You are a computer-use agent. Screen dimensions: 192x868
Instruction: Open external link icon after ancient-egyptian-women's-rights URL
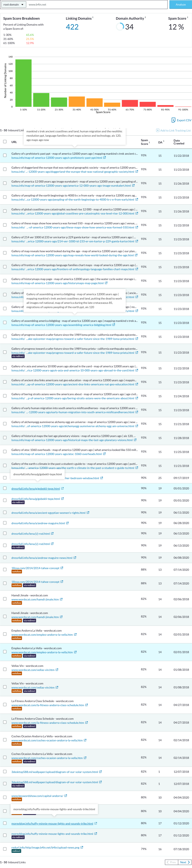pos(88,513)
